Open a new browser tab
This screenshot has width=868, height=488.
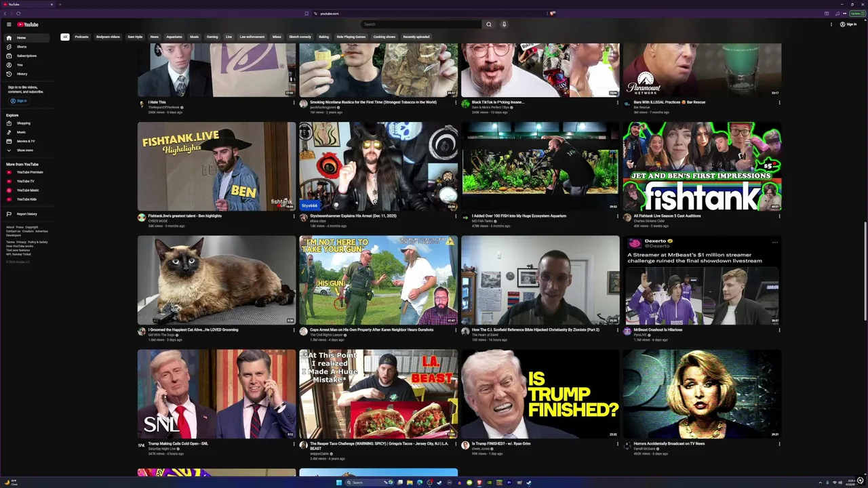(60, 5)
